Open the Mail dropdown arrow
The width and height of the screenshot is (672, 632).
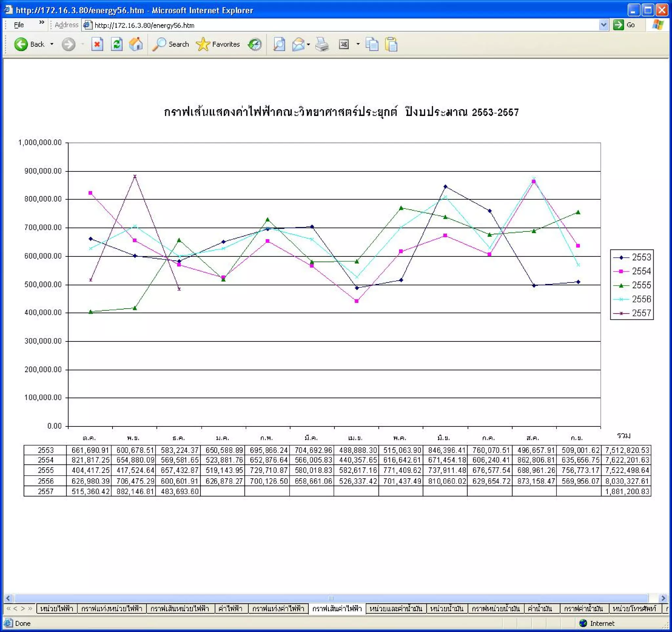pos(308,44)
